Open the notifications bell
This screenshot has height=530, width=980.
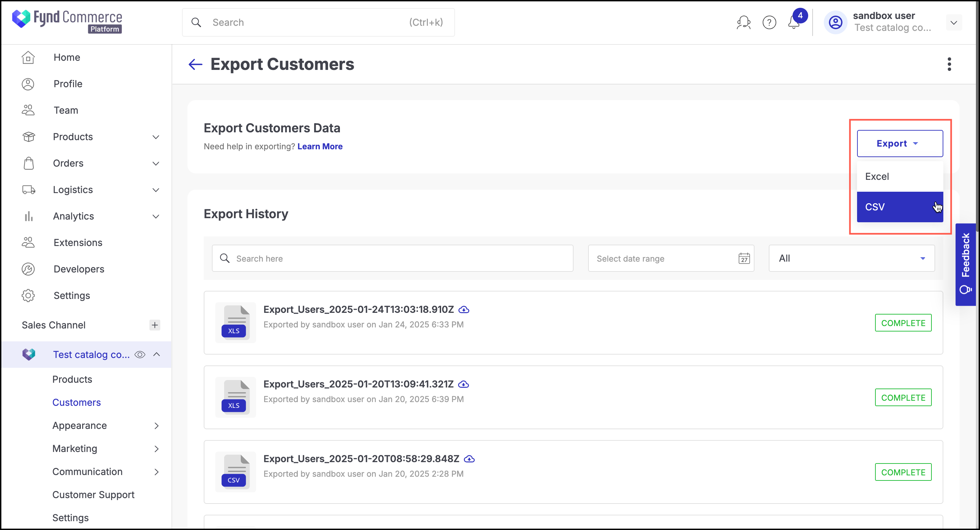794,22
